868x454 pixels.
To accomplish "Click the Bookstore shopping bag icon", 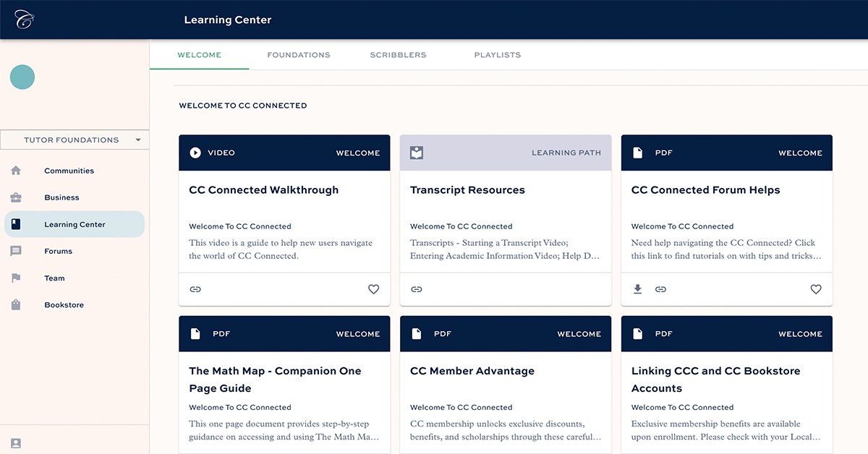I will coord(16,305).
